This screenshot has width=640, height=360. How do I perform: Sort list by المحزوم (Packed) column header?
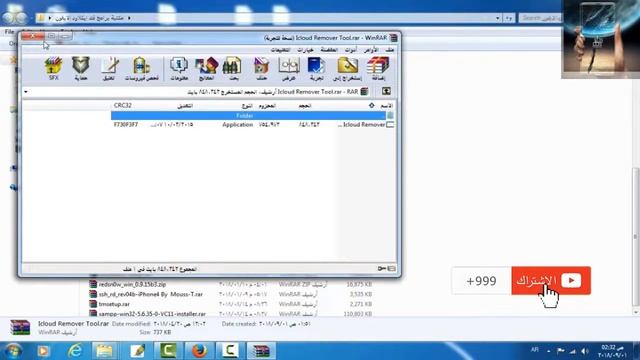[x=267, y=106]
